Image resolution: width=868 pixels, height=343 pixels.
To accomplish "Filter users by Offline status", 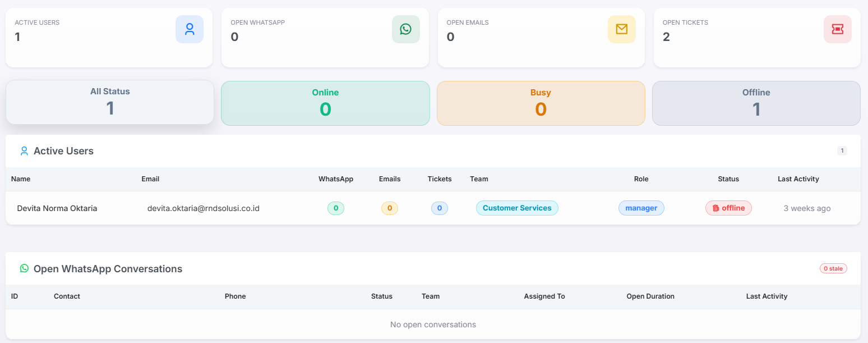I will [756, 103].
